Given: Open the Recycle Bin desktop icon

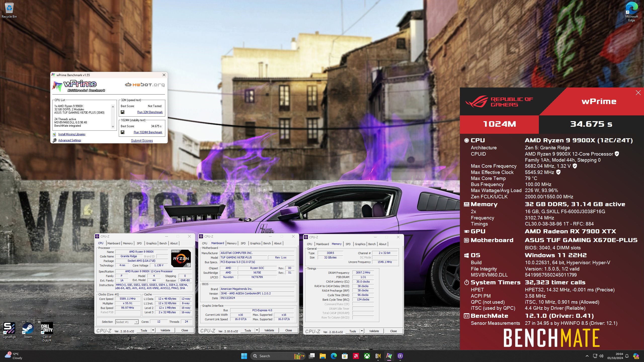Looking at the screenshot, I should tap(9, 10).
